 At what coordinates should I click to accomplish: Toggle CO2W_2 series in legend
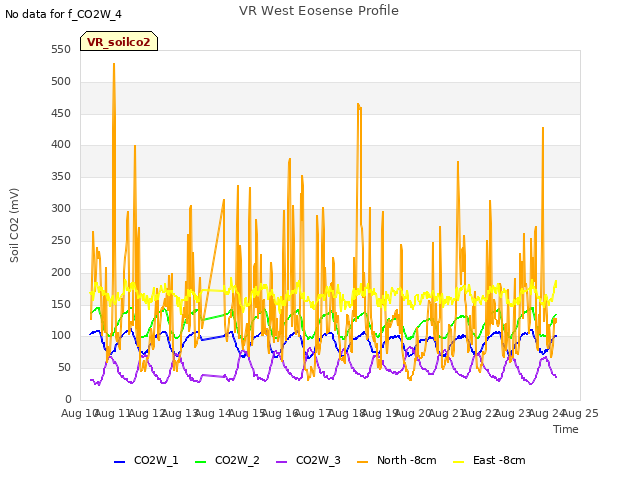227,460
